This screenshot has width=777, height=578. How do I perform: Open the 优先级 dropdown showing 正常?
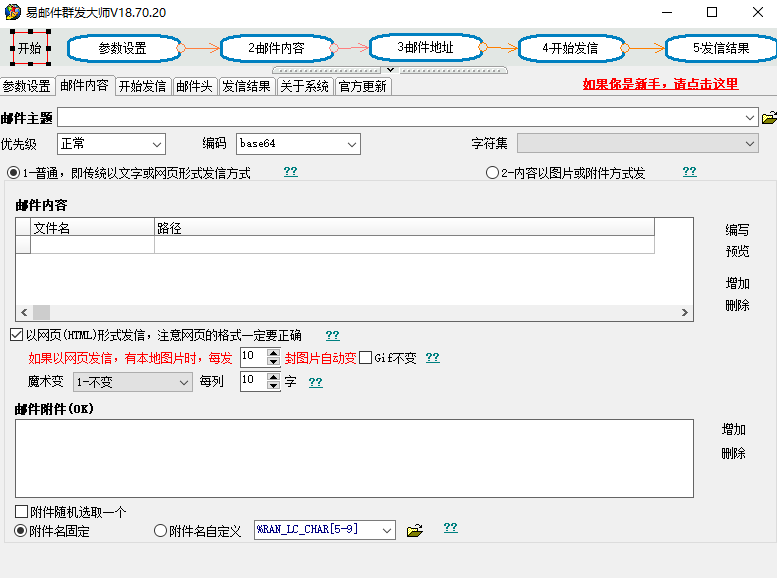click(111, 144)
